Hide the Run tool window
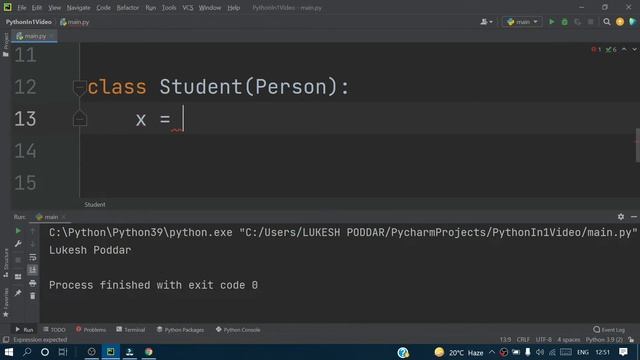Screen dimensions: 640x360 (x=634, y=217)
